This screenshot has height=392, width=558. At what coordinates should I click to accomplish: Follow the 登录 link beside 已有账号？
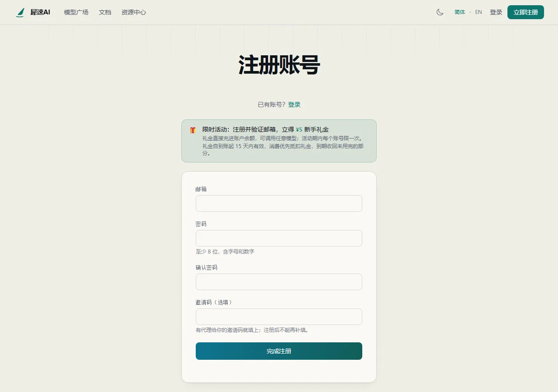tap(294, 105)
